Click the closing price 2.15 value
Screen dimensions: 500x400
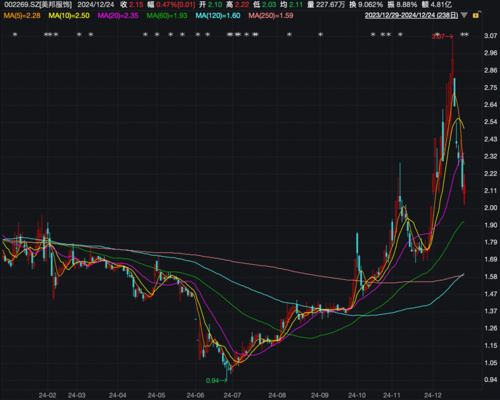pyautogui.click(x=136, y=5)
